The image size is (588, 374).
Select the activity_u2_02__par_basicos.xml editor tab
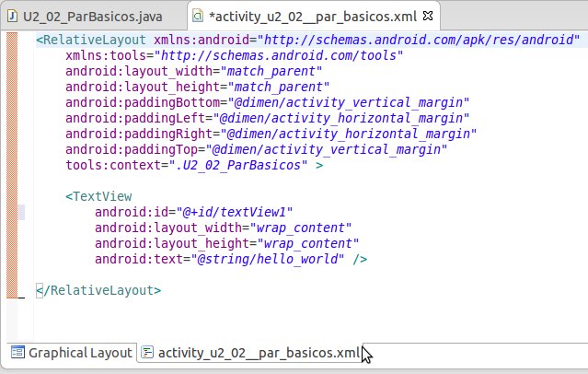click(x=312, y=17)
